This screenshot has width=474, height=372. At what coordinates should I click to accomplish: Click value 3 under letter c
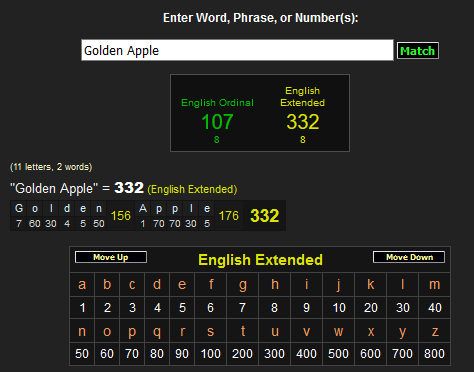tap(132, 307)
